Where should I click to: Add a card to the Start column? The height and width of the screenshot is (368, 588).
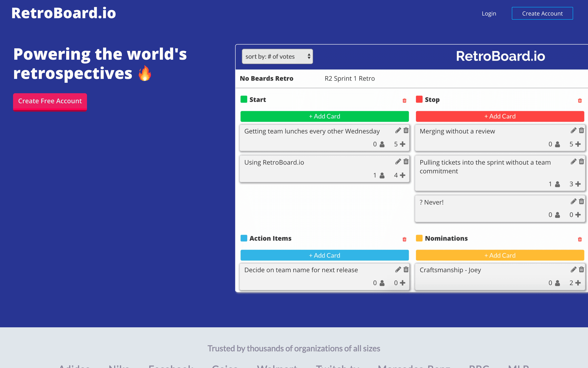pos(324,116)
